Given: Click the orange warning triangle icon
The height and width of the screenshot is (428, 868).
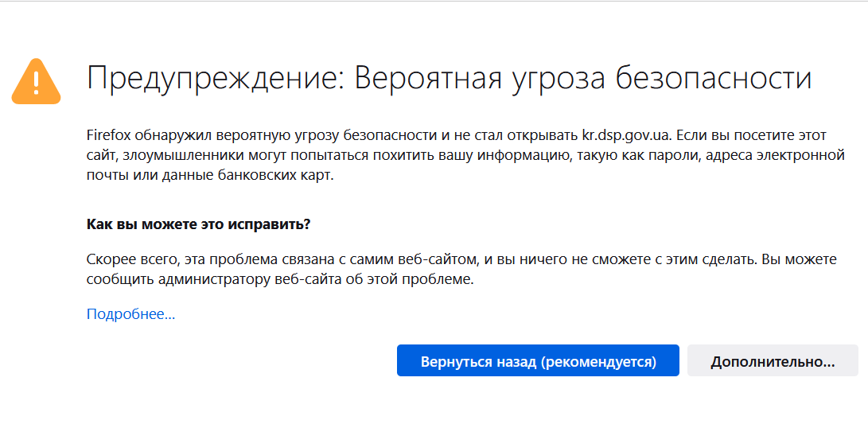Looking at the screenshot, I should coord(36,81).
